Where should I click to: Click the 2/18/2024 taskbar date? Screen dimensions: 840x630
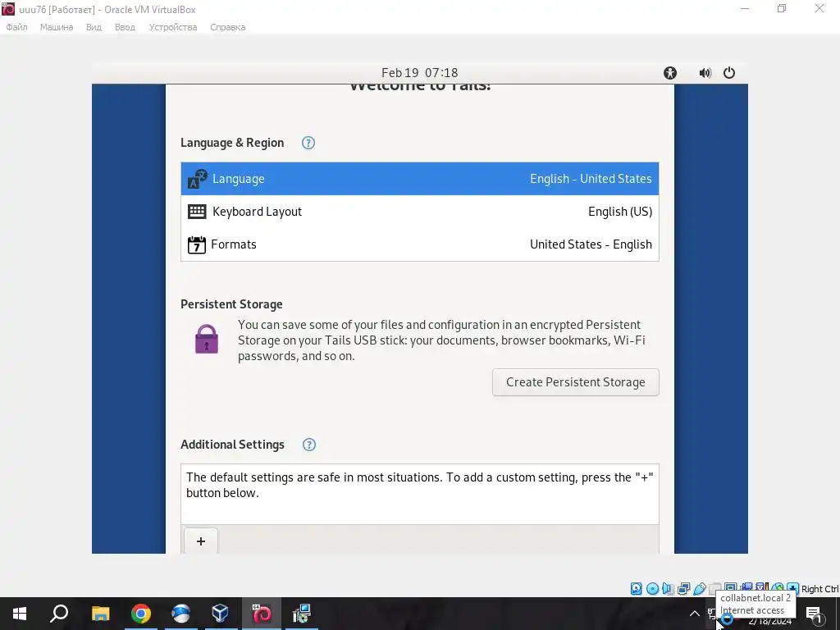point(769,622)
